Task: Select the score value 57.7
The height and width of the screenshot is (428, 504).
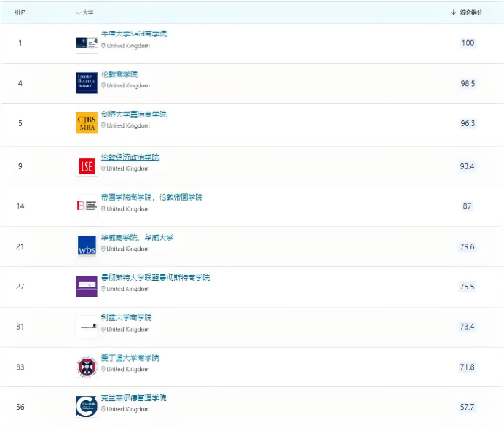Action: 467,407
